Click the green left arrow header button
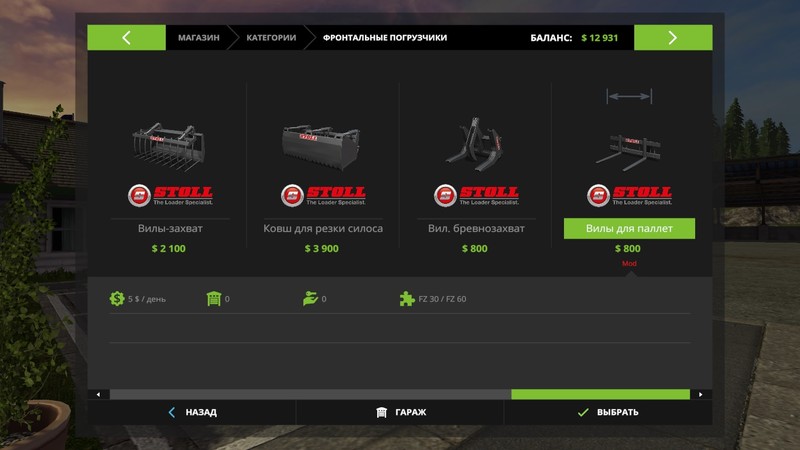This screenshot has width=800, height=450. 127,37
